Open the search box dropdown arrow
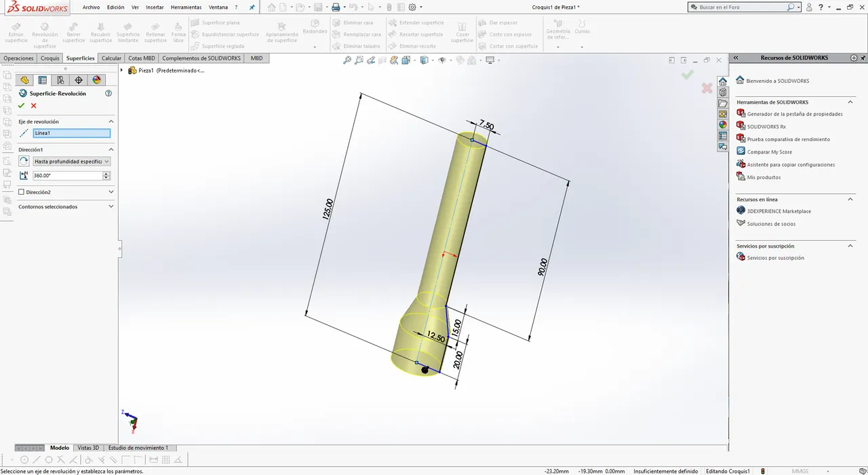Screen dimensions: 868x475 799,7
